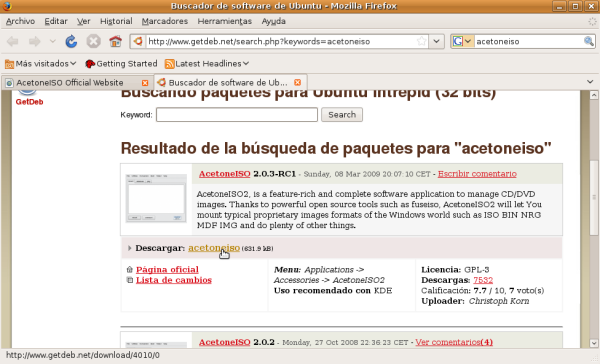
Task: Go to the Home page
Action: pos(116,41)
